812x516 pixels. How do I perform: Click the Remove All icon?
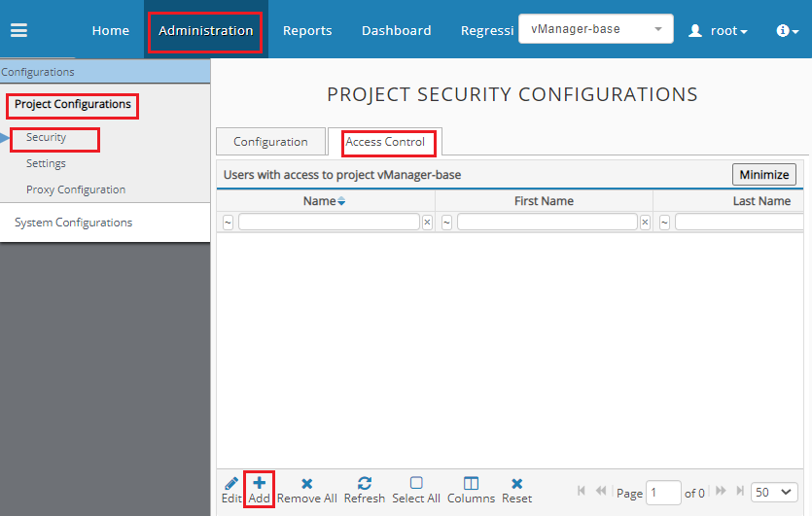(306, 484)
